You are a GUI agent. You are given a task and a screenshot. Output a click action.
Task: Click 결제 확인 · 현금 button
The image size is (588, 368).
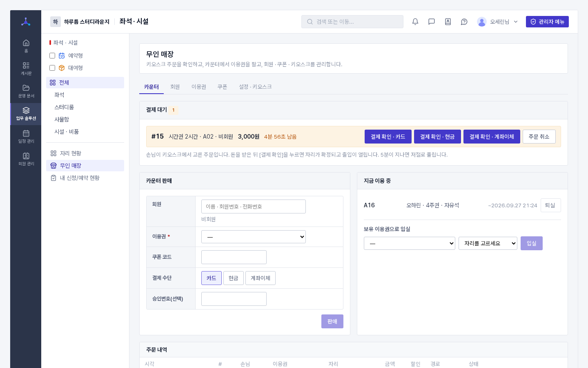point(437,137)
